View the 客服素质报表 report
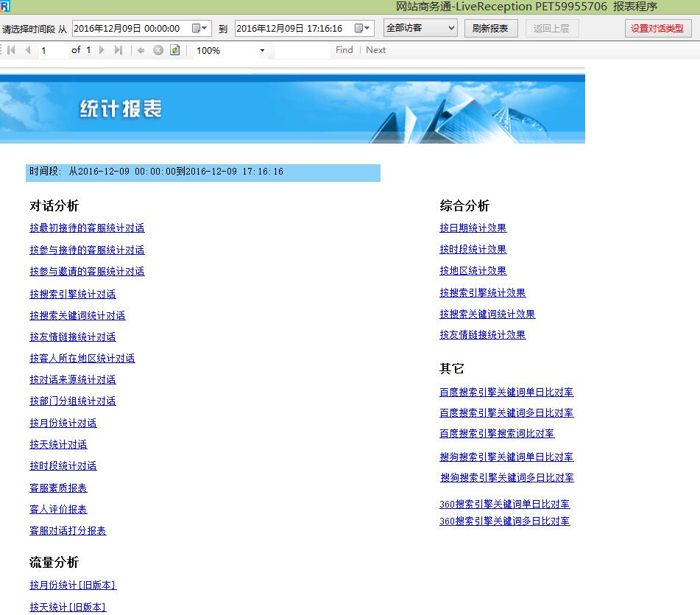The height and width of the screenshot is (615, 700). [58, 487]
